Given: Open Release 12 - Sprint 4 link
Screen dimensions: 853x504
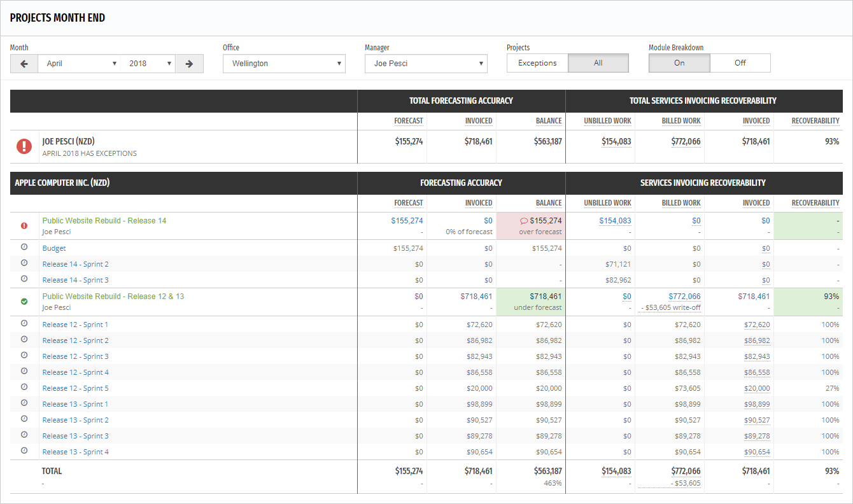Looking at the screenshot, I should (x=76, y=372).
